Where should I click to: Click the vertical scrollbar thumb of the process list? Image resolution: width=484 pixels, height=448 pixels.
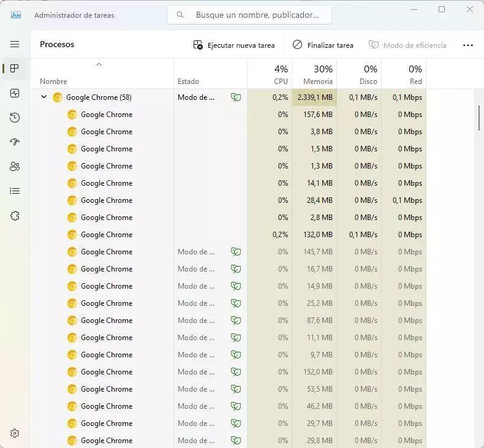(478, 118)
